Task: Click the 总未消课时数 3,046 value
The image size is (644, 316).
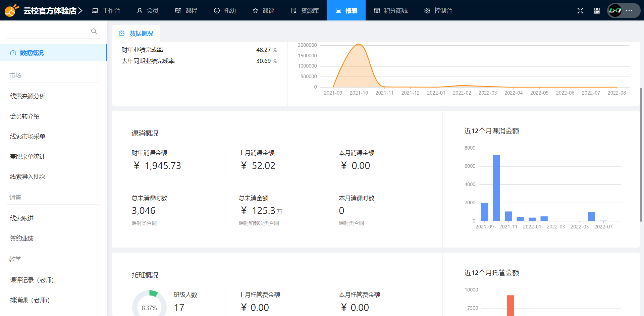Action: (144, 211)
